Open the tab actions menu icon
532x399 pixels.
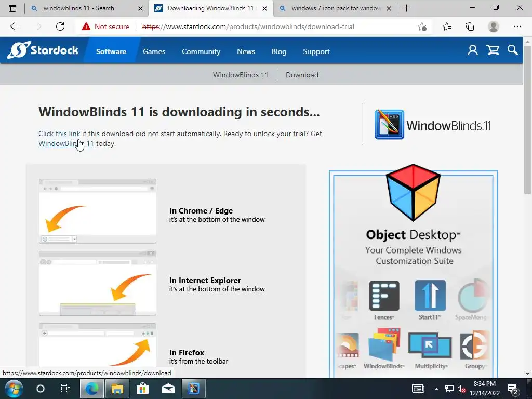[12, 8]
